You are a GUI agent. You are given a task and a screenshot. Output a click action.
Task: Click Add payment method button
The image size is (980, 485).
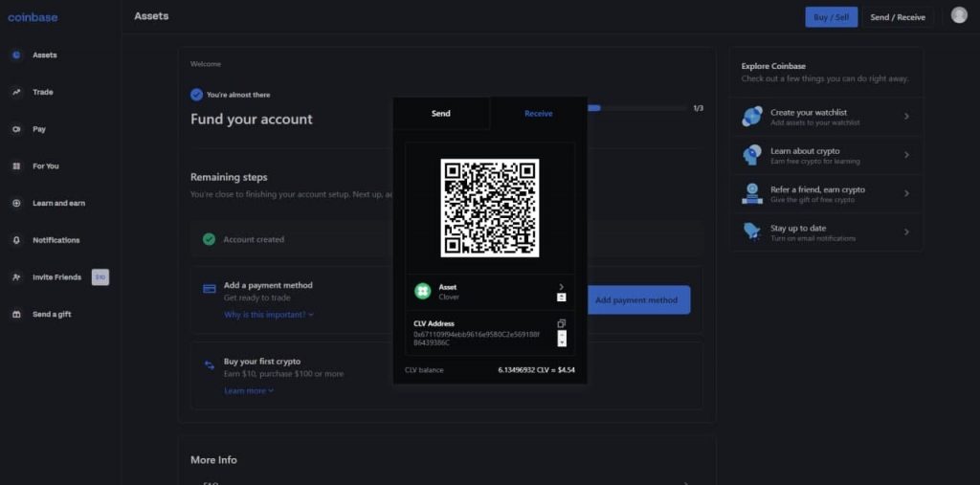[636, 300]
